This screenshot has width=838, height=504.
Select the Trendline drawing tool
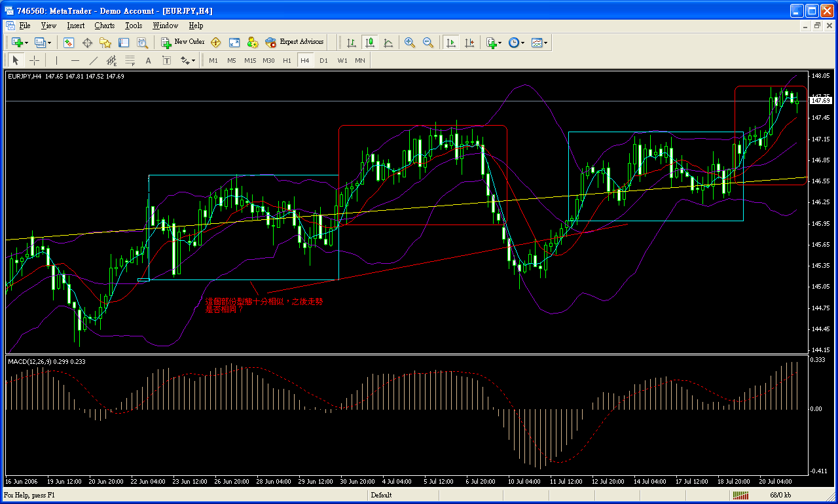94,60
